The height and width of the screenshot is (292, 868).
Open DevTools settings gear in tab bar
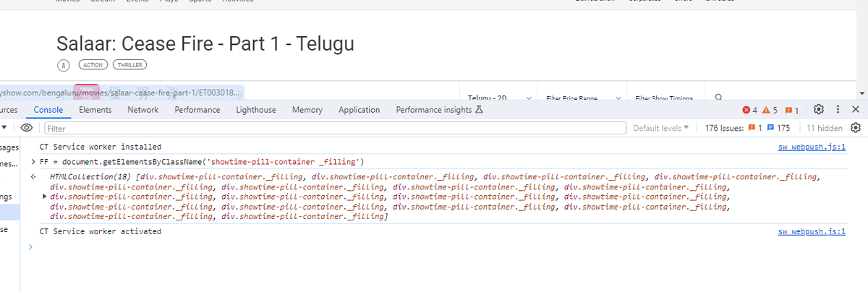(x=819, y=110)
